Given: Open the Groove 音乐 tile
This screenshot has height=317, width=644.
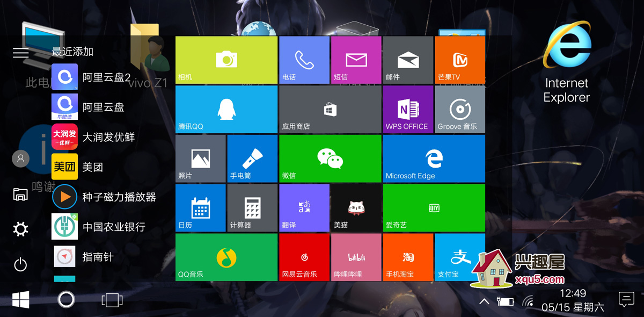Looking at the screenshot, I should tap(460, 109).
